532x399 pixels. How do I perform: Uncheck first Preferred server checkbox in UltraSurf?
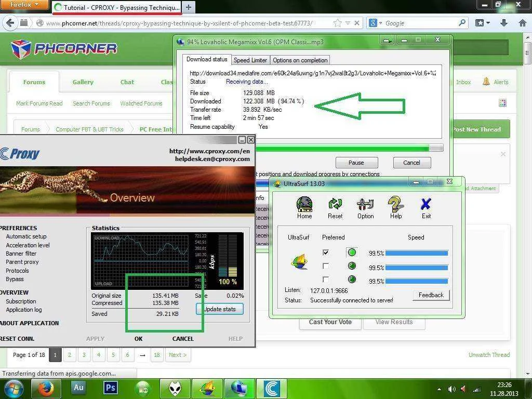pos(326,252)
